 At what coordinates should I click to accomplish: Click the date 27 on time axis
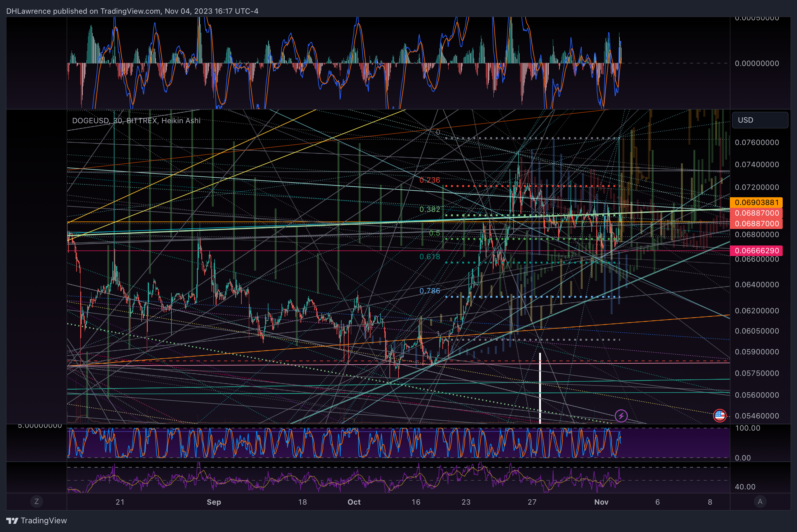tap(532, 502)
